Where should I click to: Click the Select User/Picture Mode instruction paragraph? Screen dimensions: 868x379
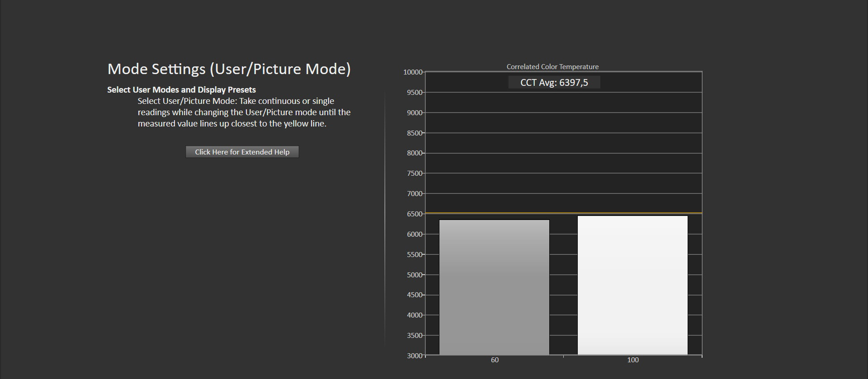click(244, 112)
